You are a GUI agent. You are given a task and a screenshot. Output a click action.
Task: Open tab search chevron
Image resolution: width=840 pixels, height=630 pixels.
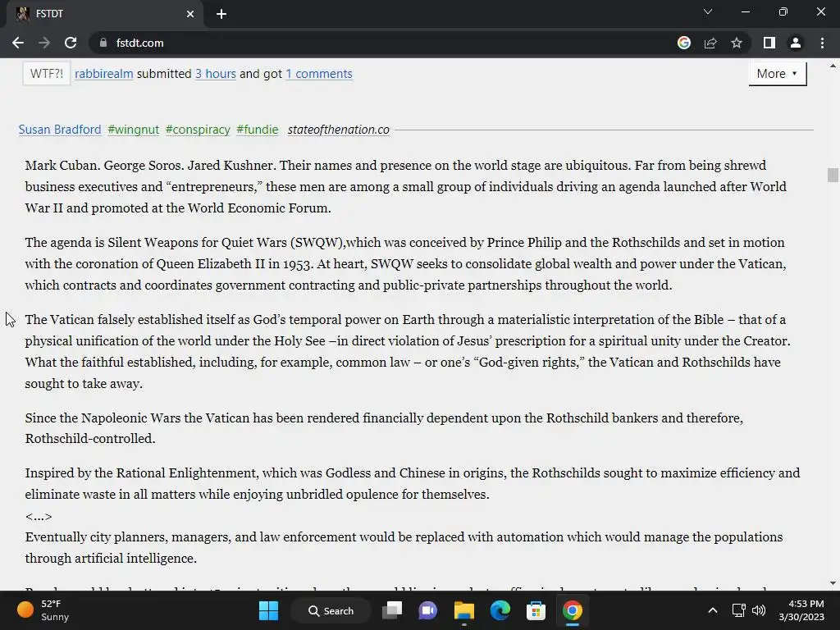pos(708,11)
